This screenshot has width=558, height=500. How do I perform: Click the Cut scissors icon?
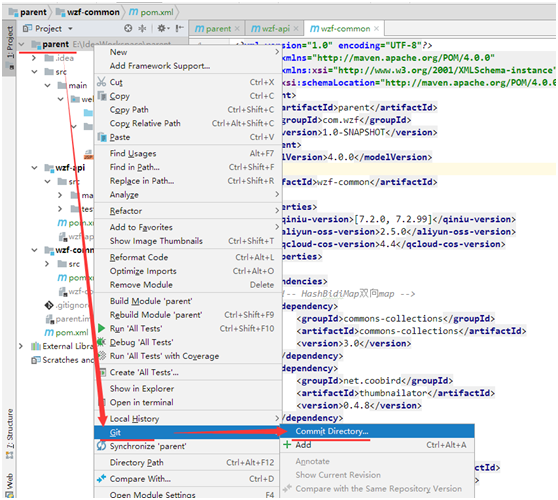(101, 82)
